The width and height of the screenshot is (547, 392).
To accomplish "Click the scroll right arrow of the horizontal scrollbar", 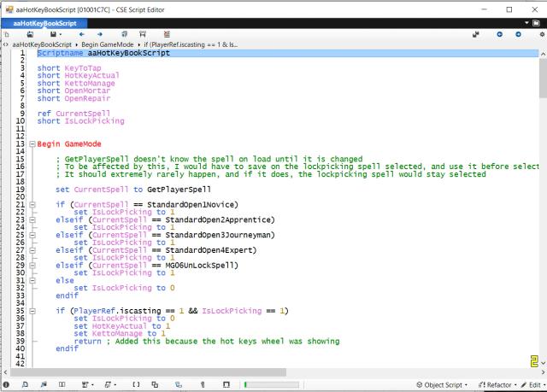I will (x=543, y=372).
